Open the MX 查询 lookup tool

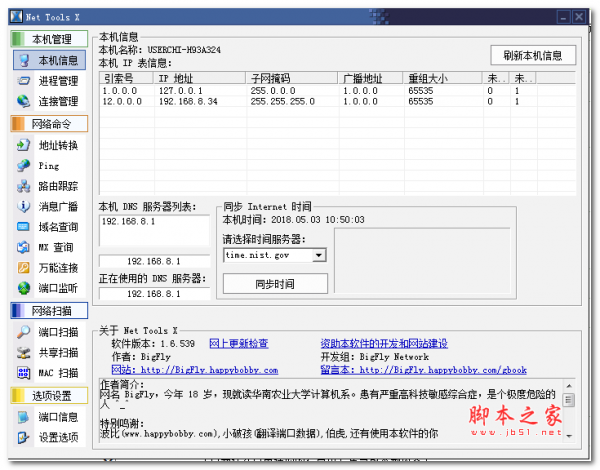click(x=55, y=247)
